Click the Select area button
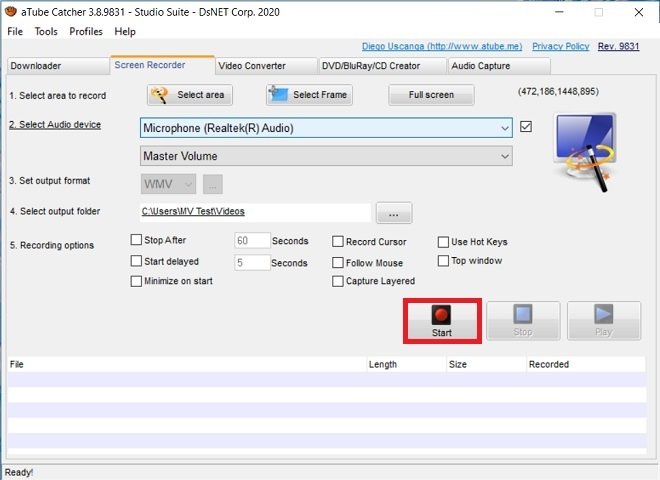660x480 pixels. (x=190, y=95)
